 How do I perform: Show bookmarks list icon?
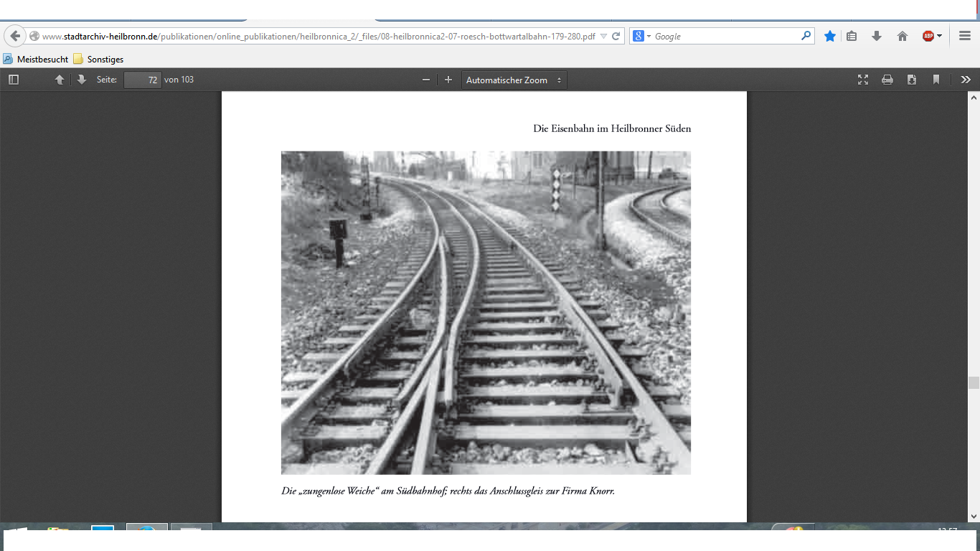tap(852, 36)
